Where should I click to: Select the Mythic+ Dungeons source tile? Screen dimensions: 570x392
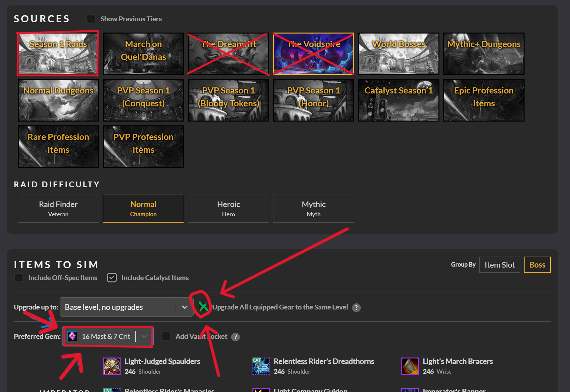coord(484,54)
